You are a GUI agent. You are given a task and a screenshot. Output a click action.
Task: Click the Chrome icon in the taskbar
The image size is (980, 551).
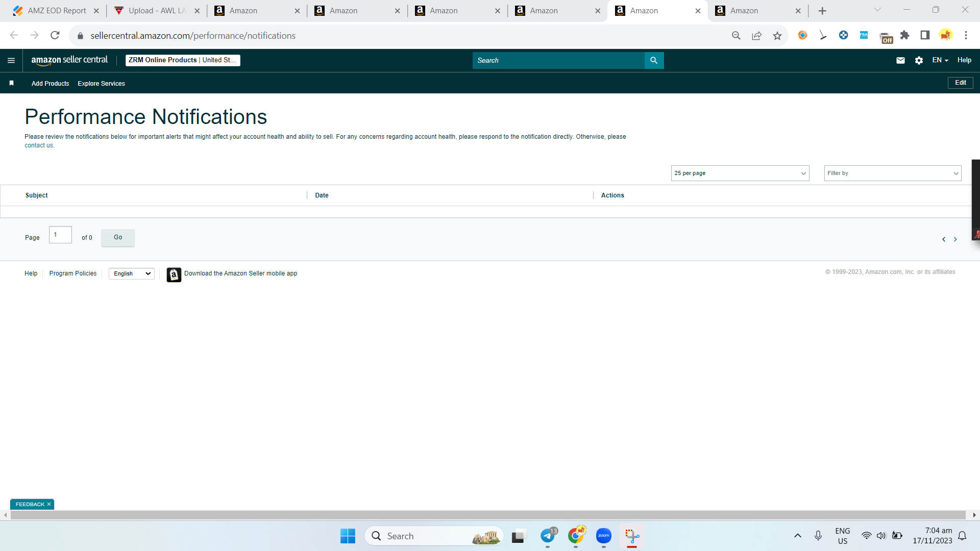(576, 536)
